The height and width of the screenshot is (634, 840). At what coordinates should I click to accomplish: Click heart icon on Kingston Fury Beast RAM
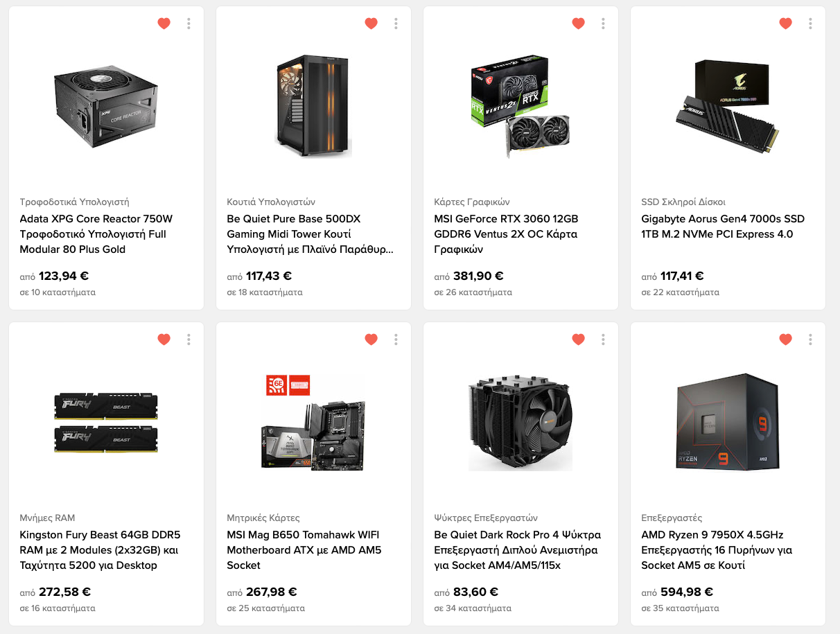[164, 340]
